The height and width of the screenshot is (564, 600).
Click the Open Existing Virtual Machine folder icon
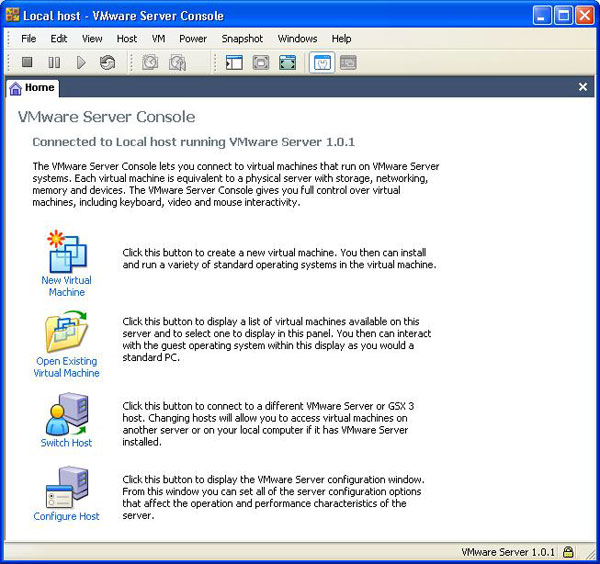67,332
